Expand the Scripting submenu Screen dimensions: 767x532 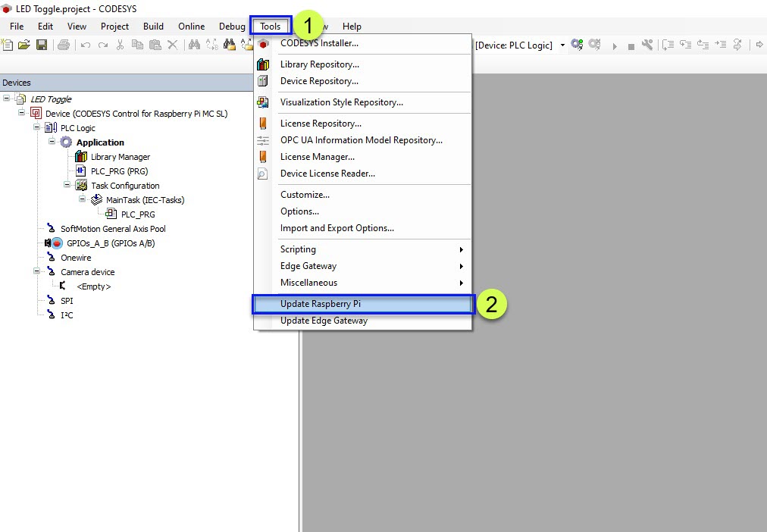[x=298, y=249]
